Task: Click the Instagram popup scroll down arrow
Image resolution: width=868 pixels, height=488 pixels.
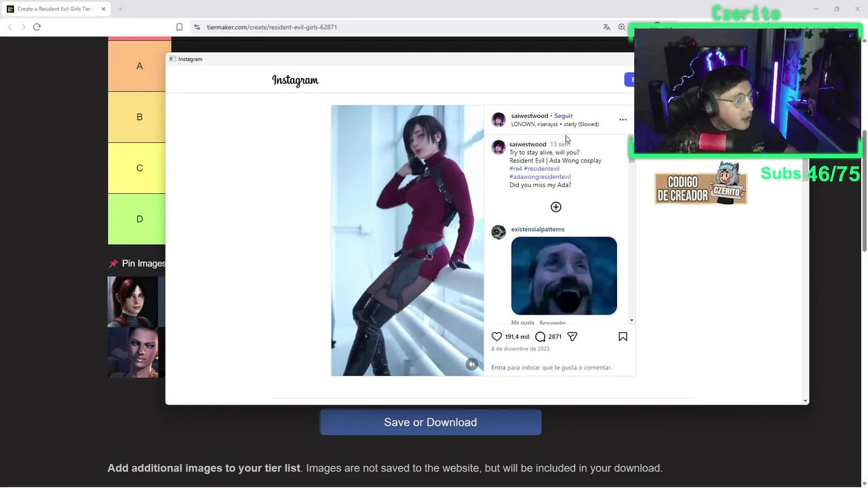Action: pos(805,401)
